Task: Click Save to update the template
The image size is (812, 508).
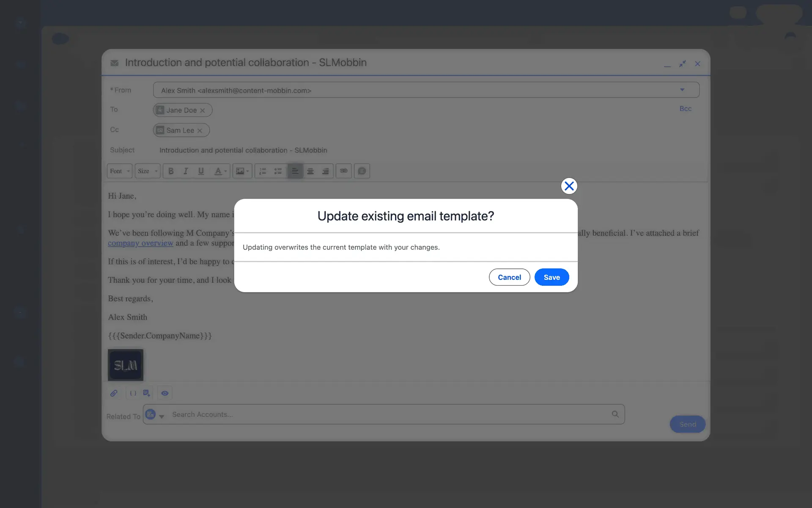Action: [551, 277]
